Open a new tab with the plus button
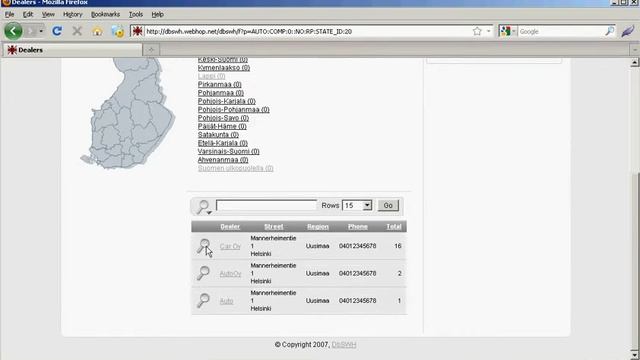This screenshot has height=360, width=640. point(151,50)
